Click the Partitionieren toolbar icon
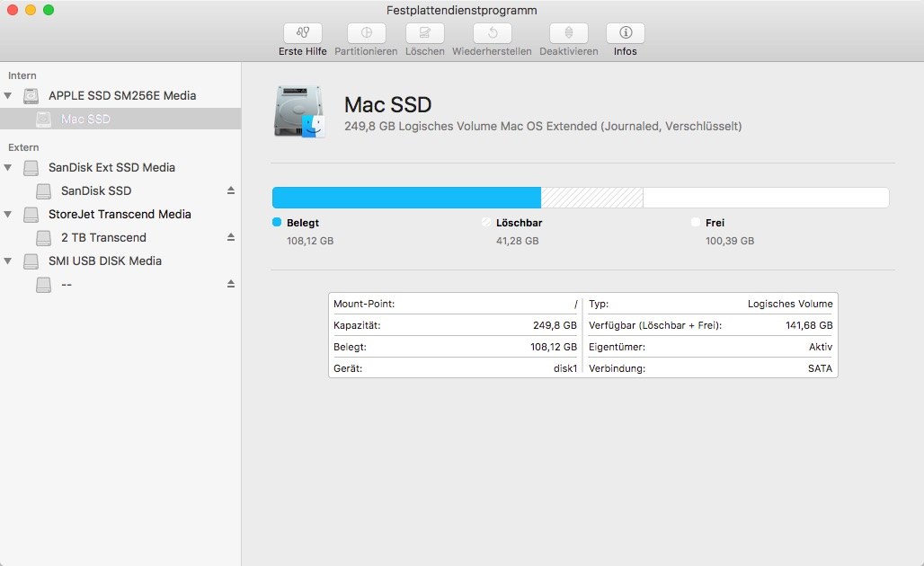The image size is (924, 566). pos(366,33)
